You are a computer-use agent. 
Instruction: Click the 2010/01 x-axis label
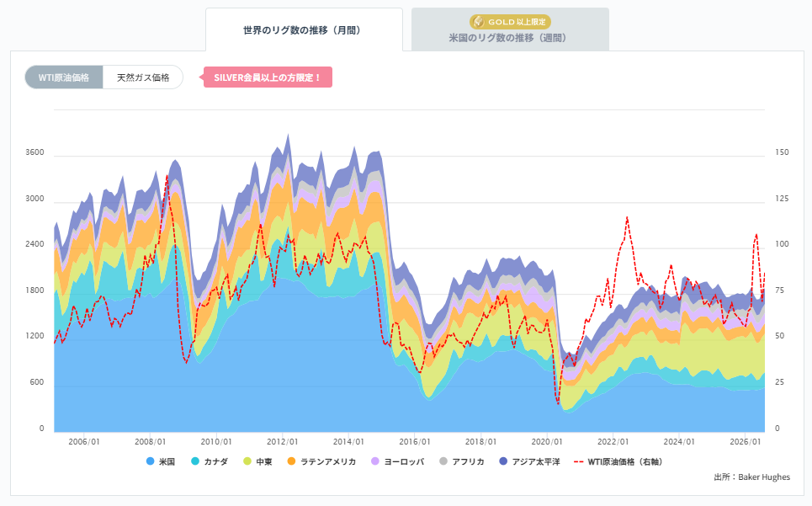(x=216, y=442)
